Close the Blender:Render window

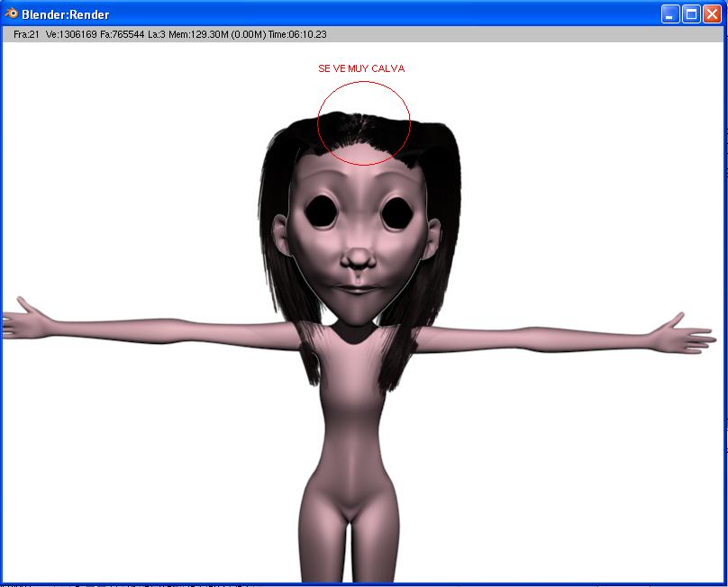coord(712,14)
